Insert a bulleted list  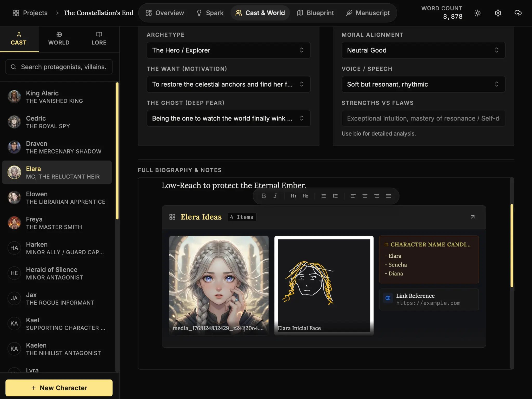(x=323, y=196)
